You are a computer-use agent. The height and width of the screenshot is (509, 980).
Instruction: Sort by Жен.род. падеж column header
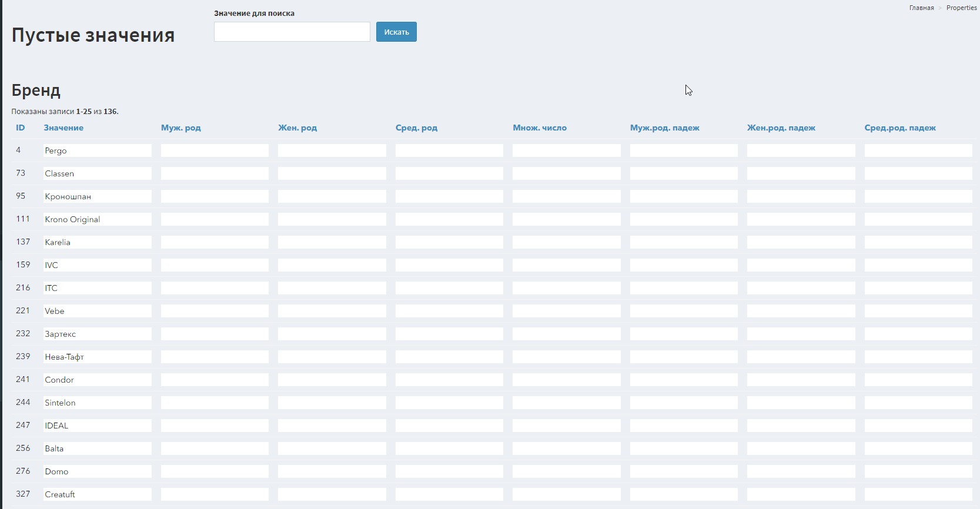781,128
